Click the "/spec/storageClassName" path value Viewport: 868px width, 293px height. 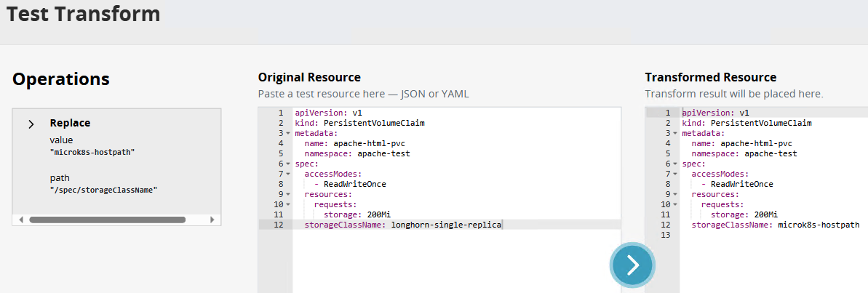coord(103,190)
